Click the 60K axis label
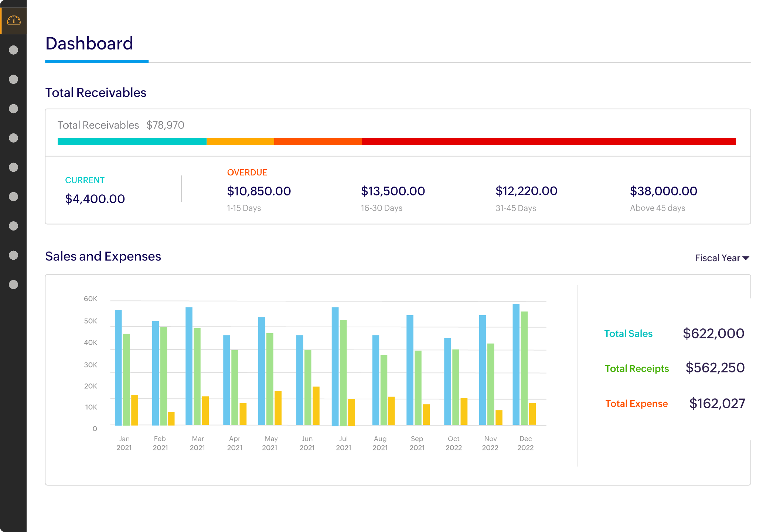This screenshot has width=780, height=532. (91, 299)
